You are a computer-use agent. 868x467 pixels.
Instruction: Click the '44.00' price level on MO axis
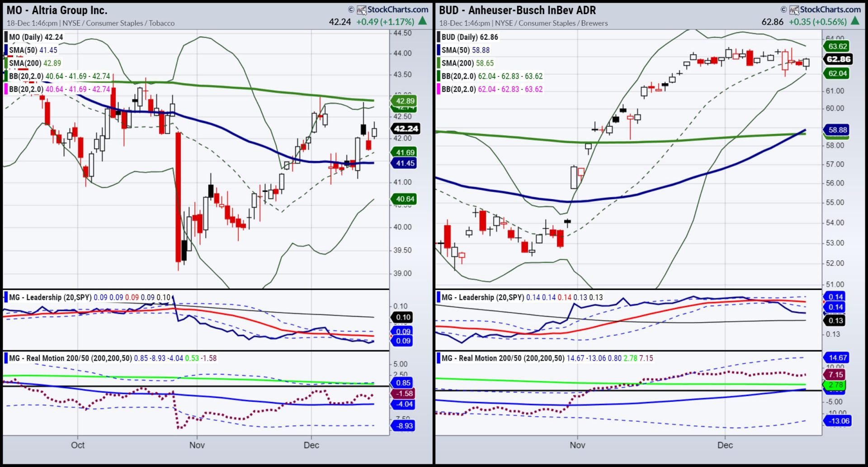click(x=402, y=53)
